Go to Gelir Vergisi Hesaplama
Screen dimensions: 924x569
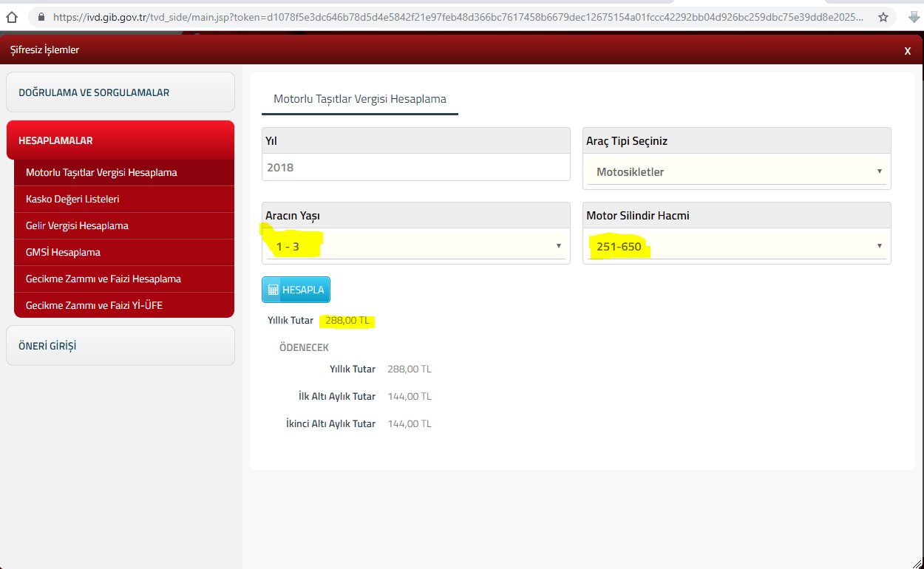pos(77,226)
